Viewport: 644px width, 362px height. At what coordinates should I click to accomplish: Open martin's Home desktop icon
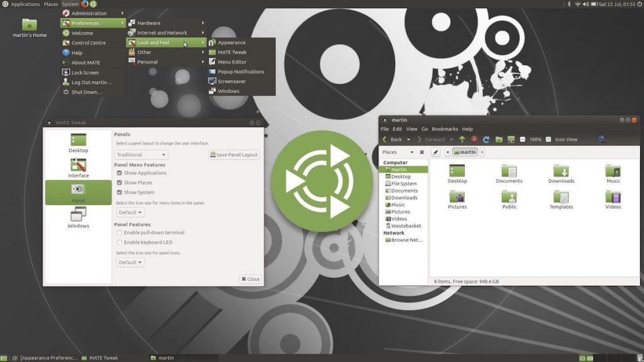coord(30,25)
